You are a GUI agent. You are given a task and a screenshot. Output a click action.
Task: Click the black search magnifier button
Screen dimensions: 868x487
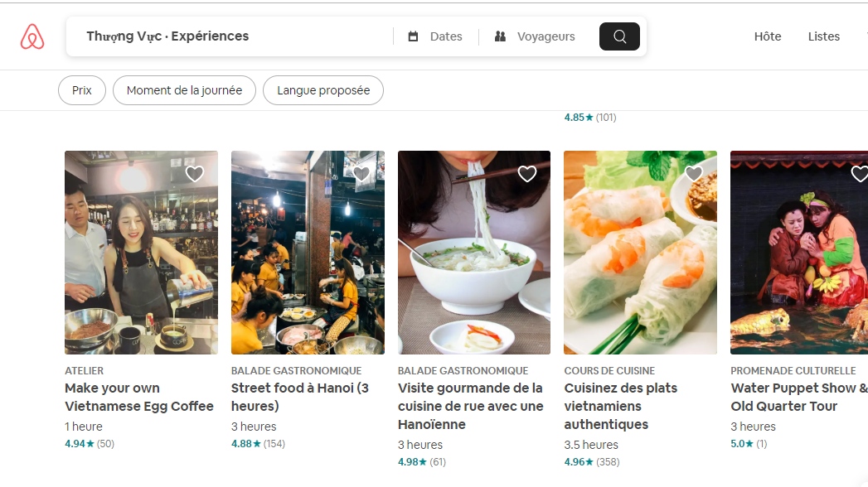(619, 36)
